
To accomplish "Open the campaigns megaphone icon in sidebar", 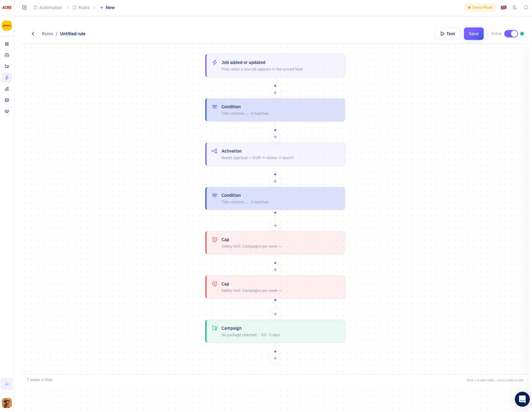I will click(7, 66).
